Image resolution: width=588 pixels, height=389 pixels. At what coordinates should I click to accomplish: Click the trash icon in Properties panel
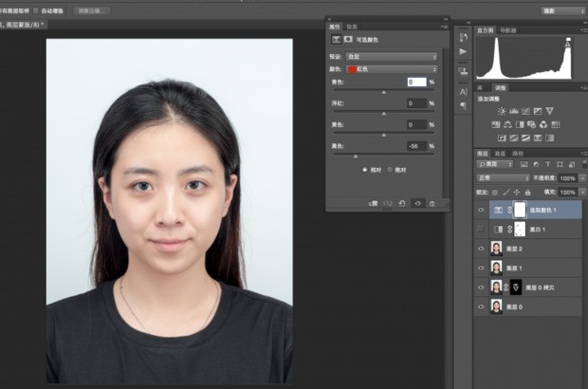point(432,203)
